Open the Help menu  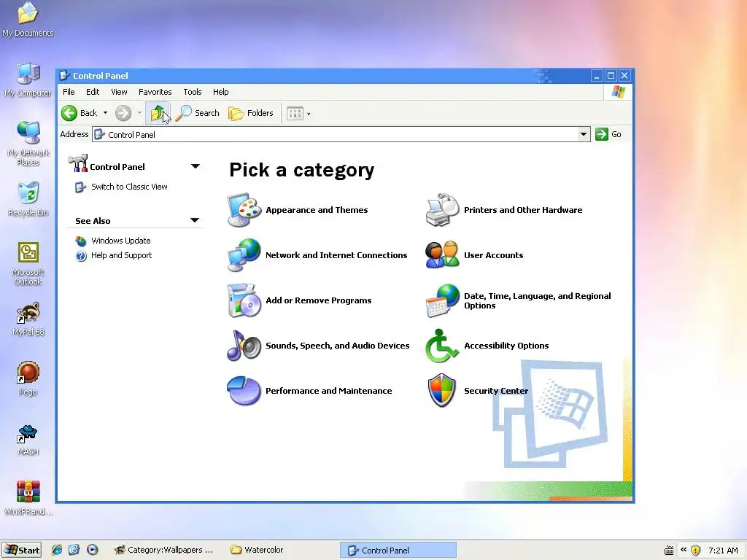220,92
